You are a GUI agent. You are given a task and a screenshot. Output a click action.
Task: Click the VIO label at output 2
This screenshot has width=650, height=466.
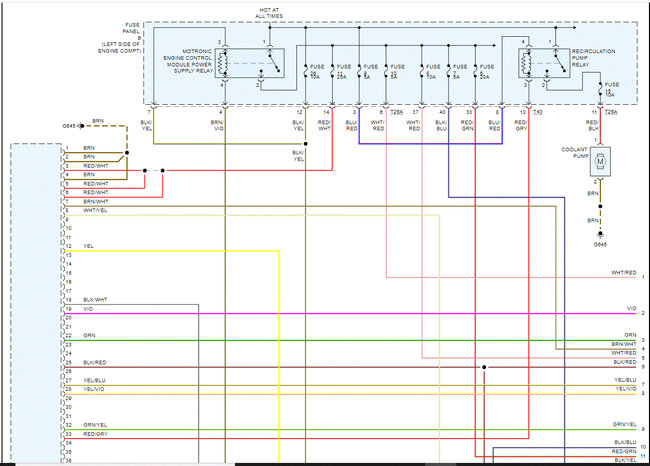(631, 308)
